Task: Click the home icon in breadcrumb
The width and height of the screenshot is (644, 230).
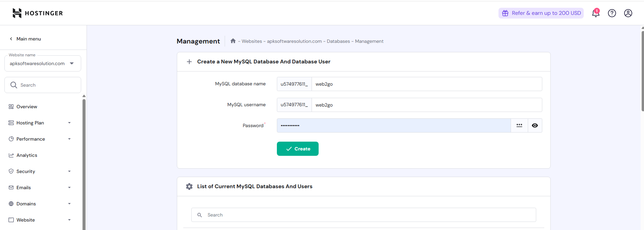Action: [x=233, y=41]
